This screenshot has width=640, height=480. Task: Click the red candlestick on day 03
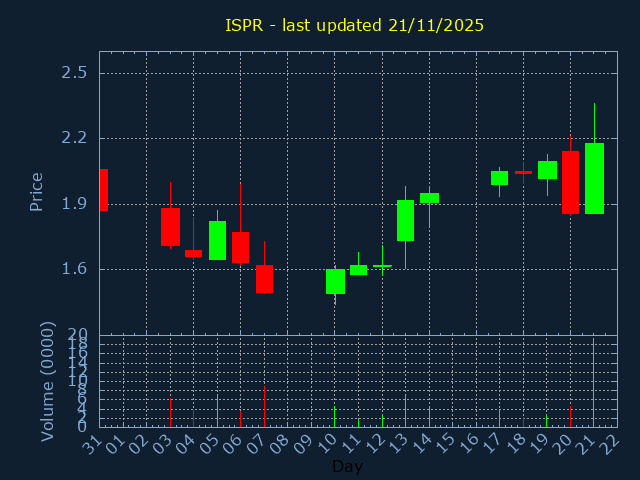[170, 226]
